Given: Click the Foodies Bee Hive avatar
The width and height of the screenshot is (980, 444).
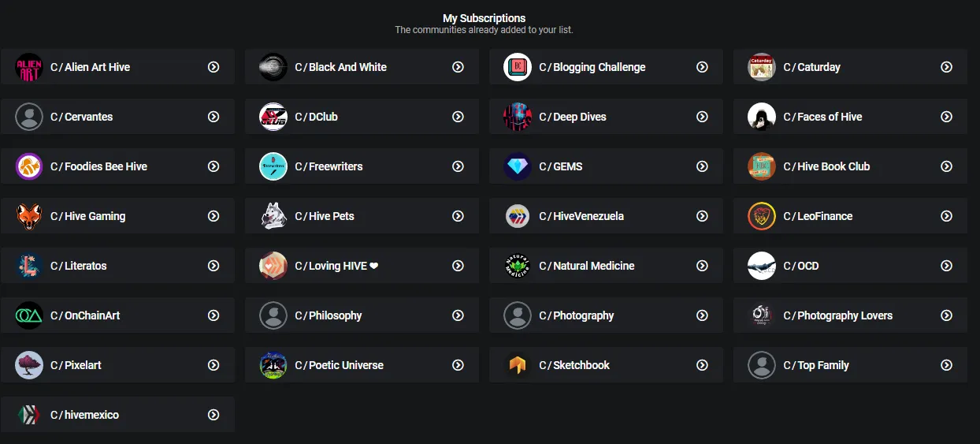Looking at the screenshot, I should click(x=29, y=166).
